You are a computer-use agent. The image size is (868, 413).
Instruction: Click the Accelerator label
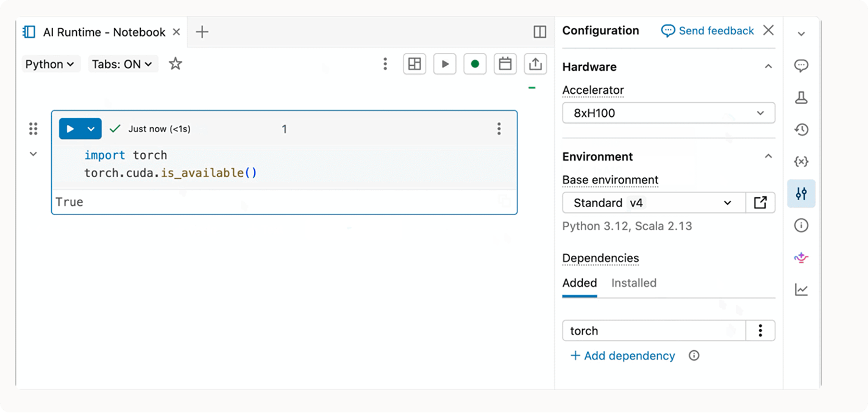593,90
